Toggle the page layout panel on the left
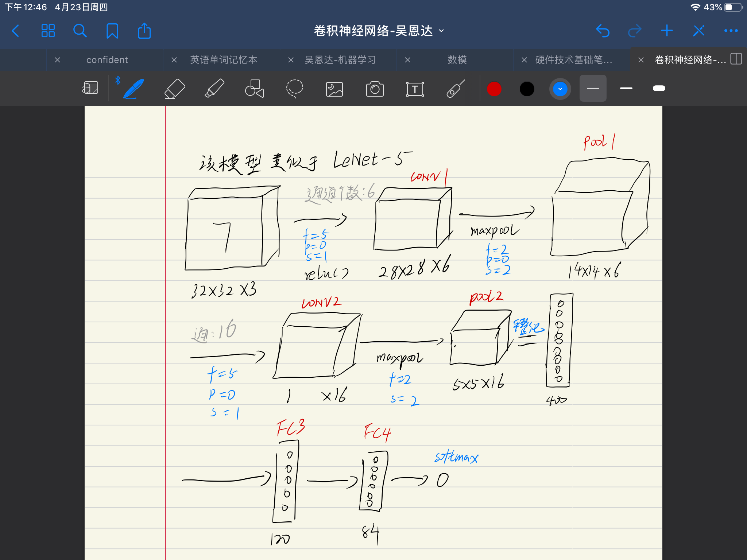Screen dimensions: 747x560 [90, 88]
